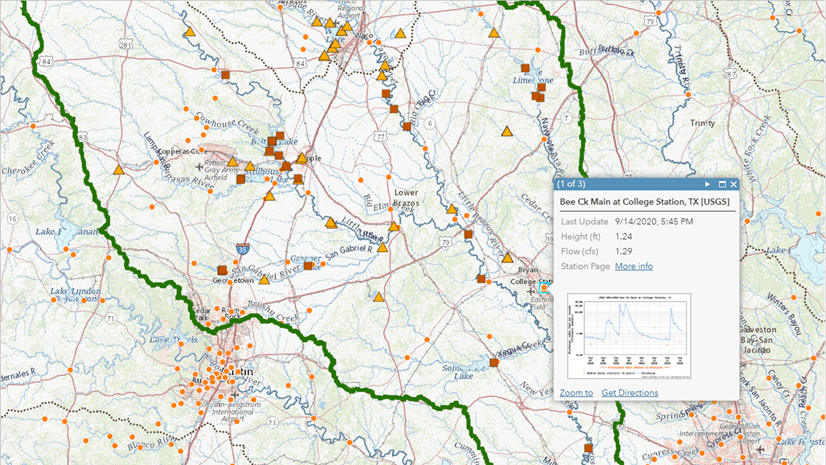Screen dimensions: 826x465
Task: Click orange triangle on Highway 83
Action: tap(119, 170)
